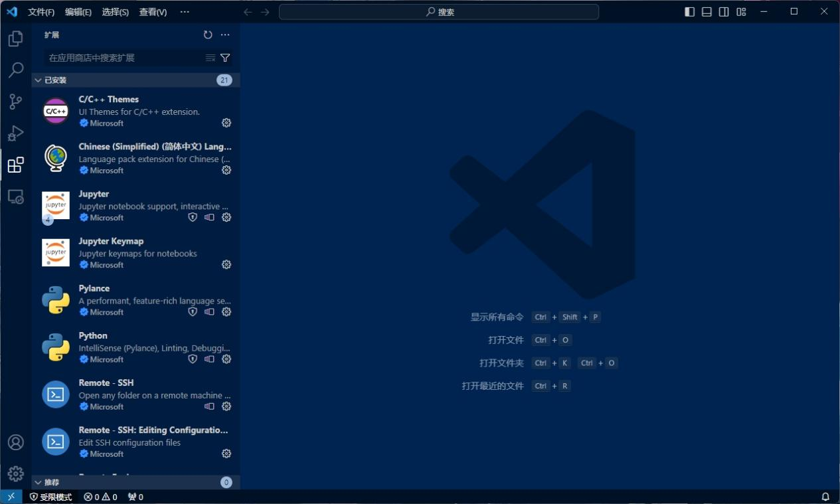The image size is (840, 504).
Task: Open manage gear for Chinese language pack
Action: tap(226, 170)
